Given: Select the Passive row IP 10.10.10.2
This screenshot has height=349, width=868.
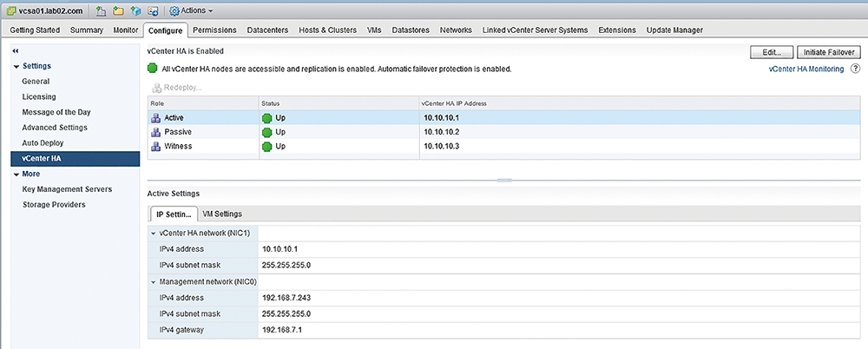Looking at the screenshot, I should [x=442, y=132].
